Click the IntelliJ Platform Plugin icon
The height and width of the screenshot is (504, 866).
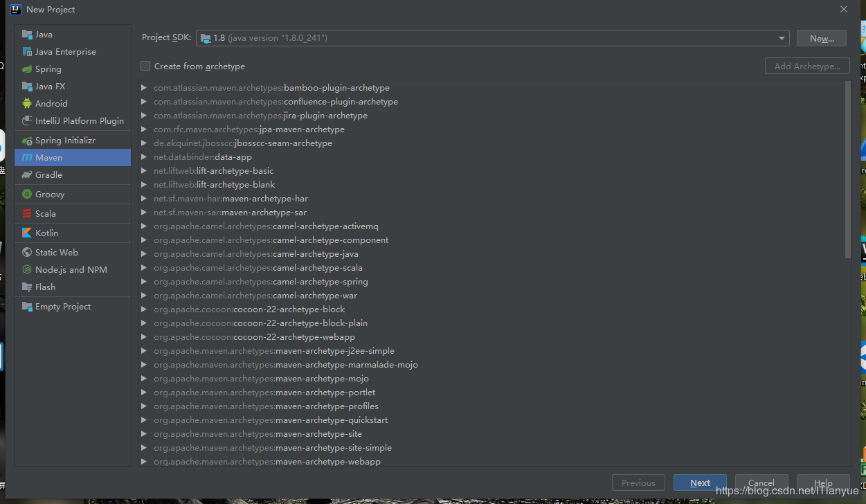[x=27, y=121]
